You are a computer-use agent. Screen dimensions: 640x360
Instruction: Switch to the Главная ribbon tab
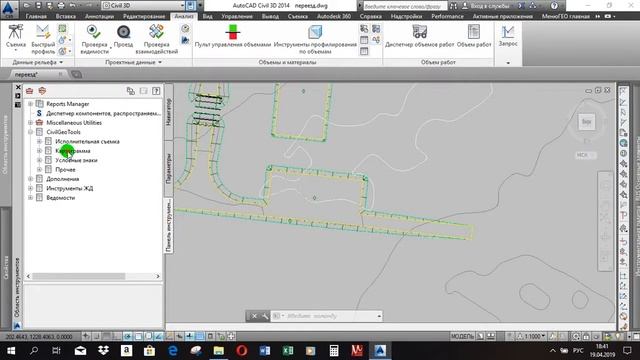(x=36, y=16)
